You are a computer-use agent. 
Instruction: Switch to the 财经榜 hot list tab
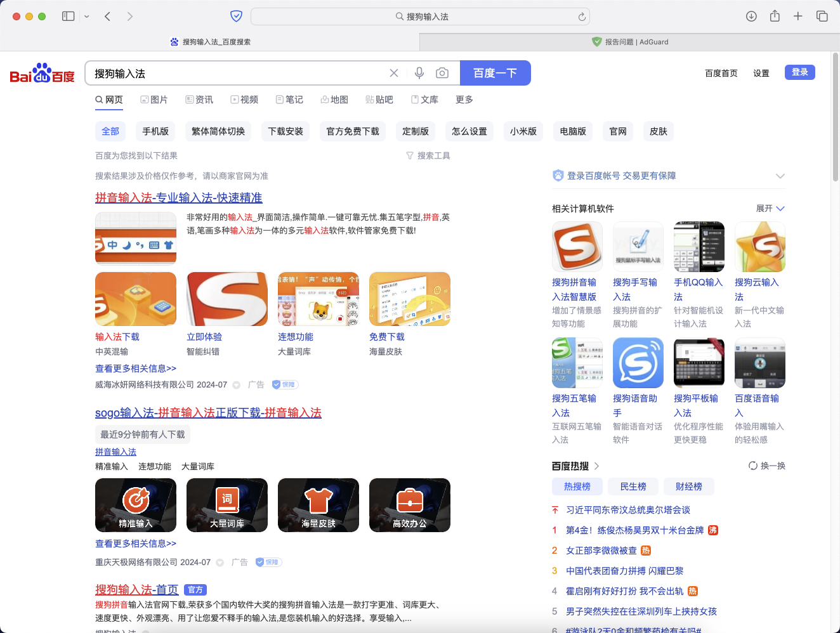click(x=689, y=486)
